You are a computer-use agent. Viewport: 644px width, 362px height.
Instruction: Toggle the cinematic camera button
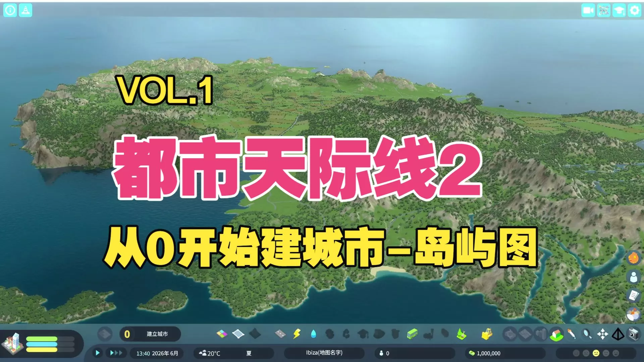pos(588,10)
